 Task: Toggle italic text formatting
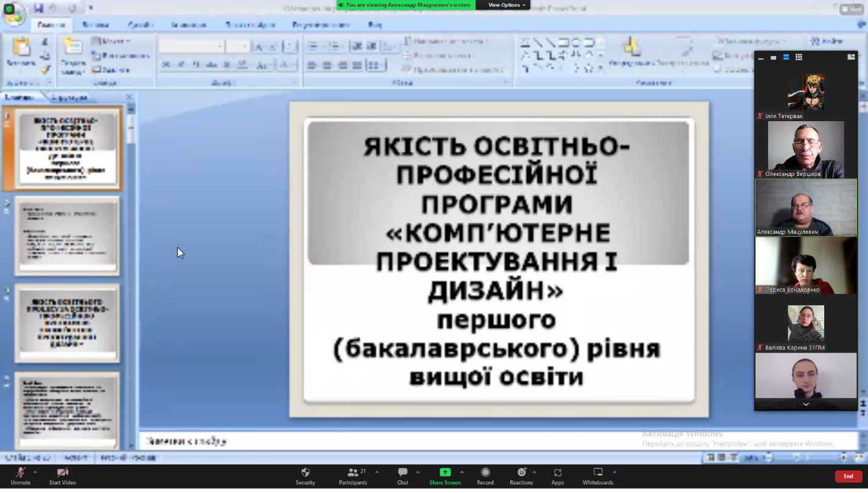click(181, 65)
